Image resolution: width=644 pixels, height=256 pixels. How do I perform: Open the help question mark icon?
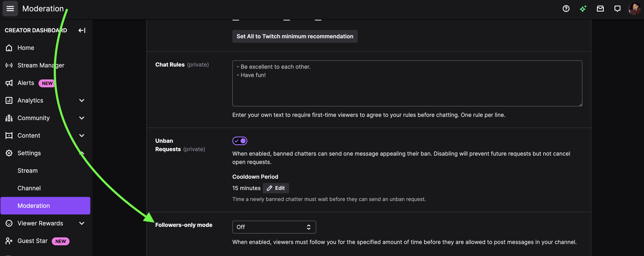pos(566,9)
